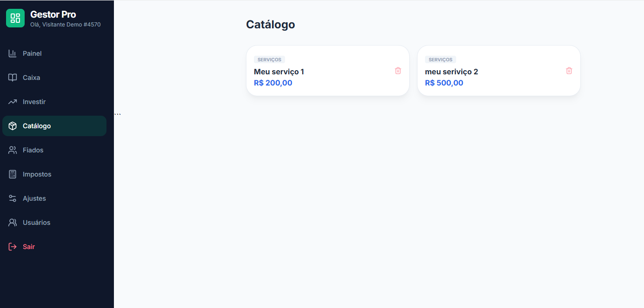Click the Ajustes sliders icon
The image size is (644, 308).
coord(13,198)
